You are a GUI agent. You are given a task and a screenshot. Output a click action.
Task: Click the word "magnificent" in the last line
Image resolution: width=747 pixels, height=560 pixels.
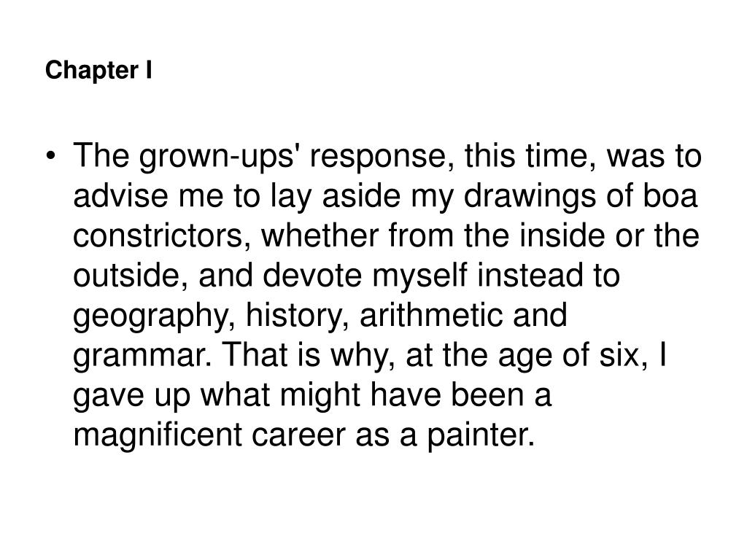[158, 437]
